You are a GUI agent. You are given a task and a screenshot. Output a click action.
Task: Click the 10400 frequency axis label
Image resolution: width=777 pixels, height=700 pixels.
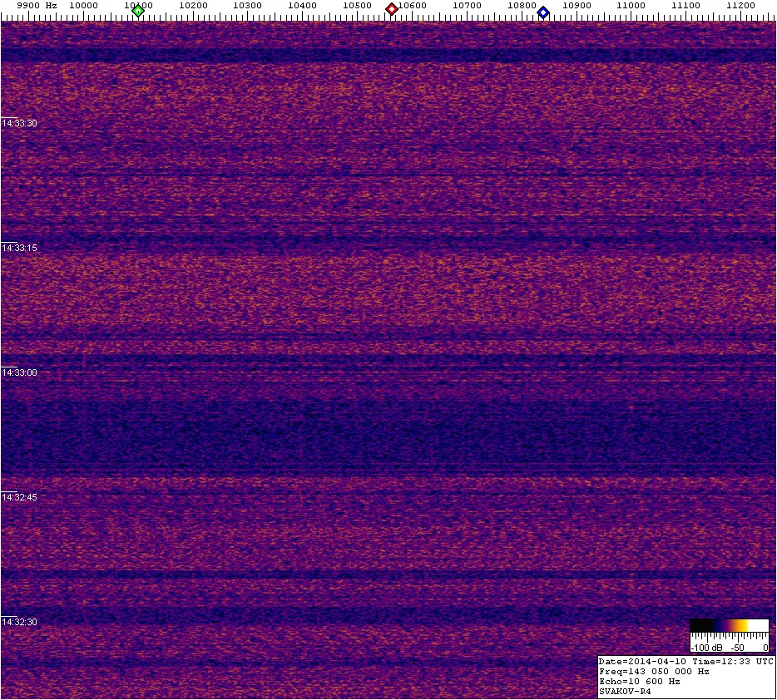coord(302,6)
